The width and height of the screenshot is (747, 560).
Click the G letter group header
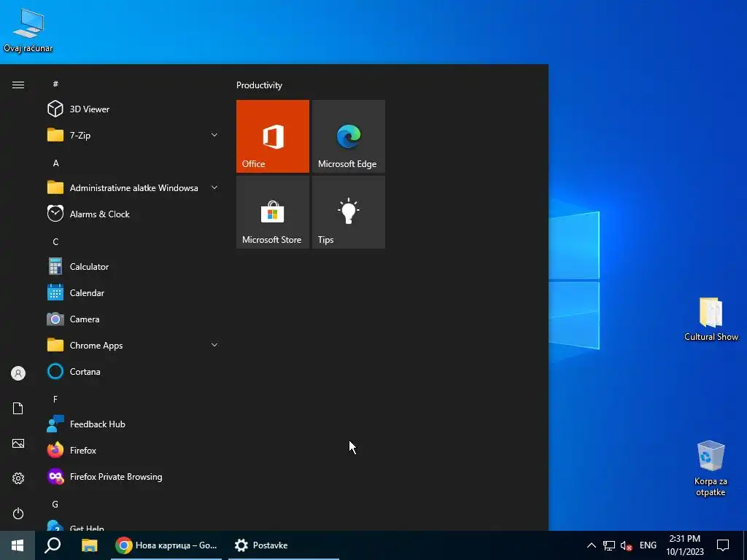tap(55, 505)
